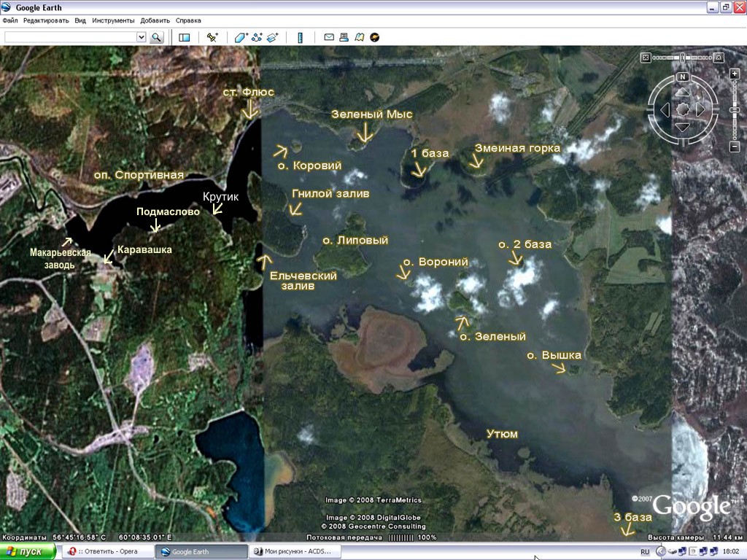
Task: Open the Инструменты menu
Action: pyautogui.click(x=113, y=20)
